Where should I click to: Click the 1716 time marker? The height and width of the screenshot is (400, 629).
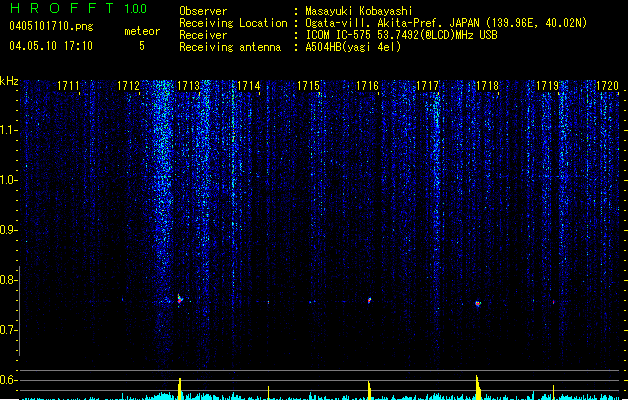(x=367, y=86)
